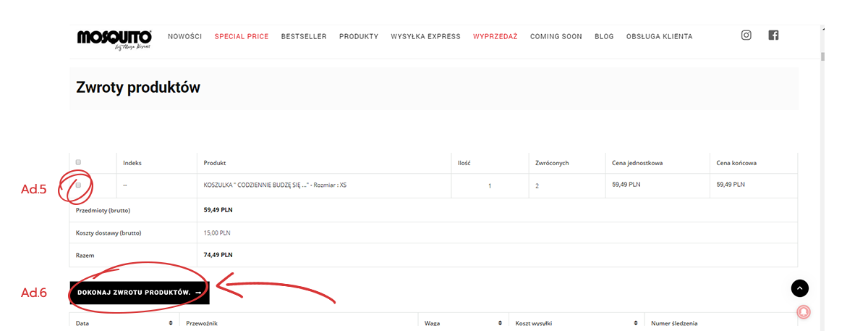Visit the COMING SOON page
868x331 pixels.
(556, 36)
